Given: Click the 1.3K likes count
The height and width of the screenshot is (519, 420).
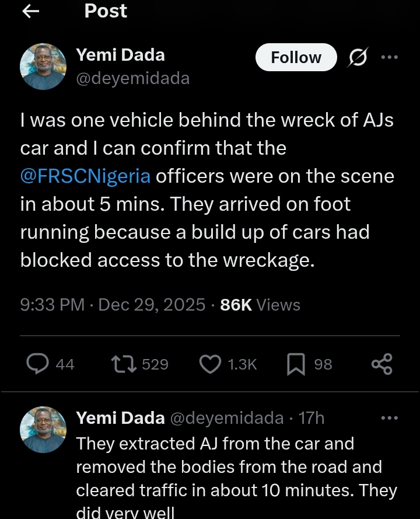Looking at the screenshot, I should tap(242, 364).
